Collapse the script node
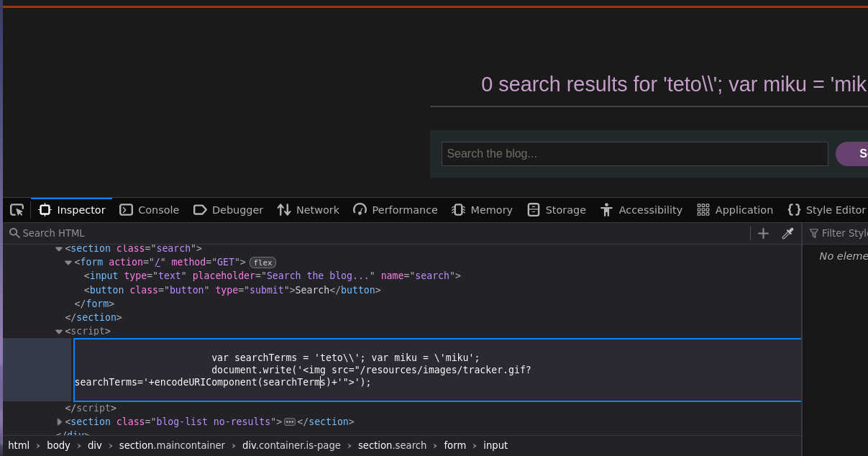 point(59,332)
